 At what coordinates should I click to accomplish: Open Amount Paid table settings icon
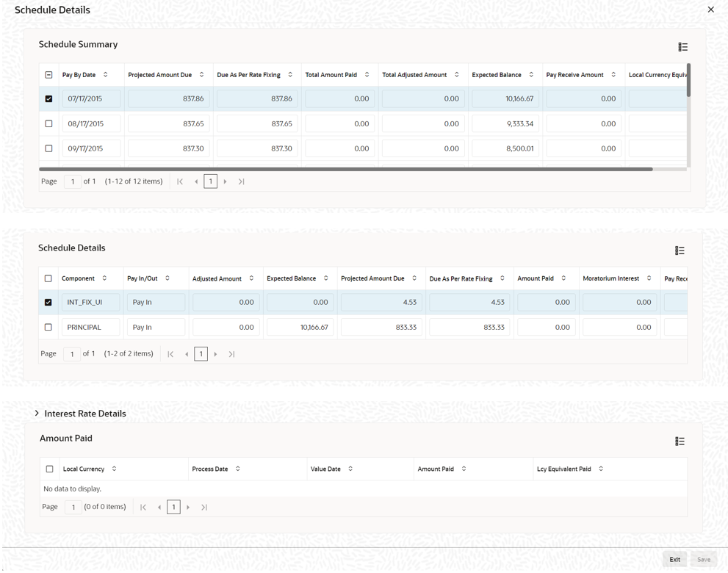click(680, 441)
